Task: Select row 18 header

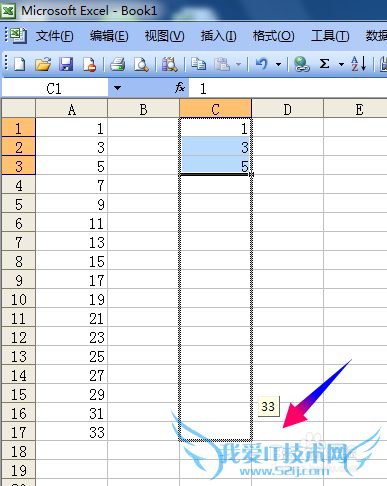Action: (x=18, y=451)
